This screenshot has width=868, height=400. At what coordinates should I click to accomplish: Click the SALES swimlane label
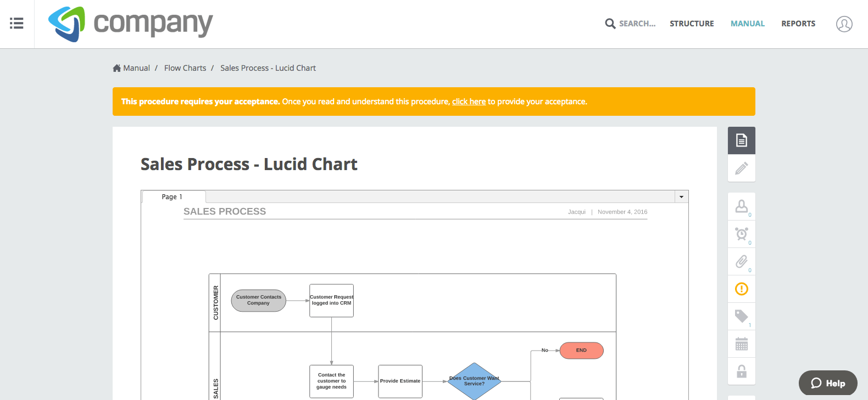(215, 388)
